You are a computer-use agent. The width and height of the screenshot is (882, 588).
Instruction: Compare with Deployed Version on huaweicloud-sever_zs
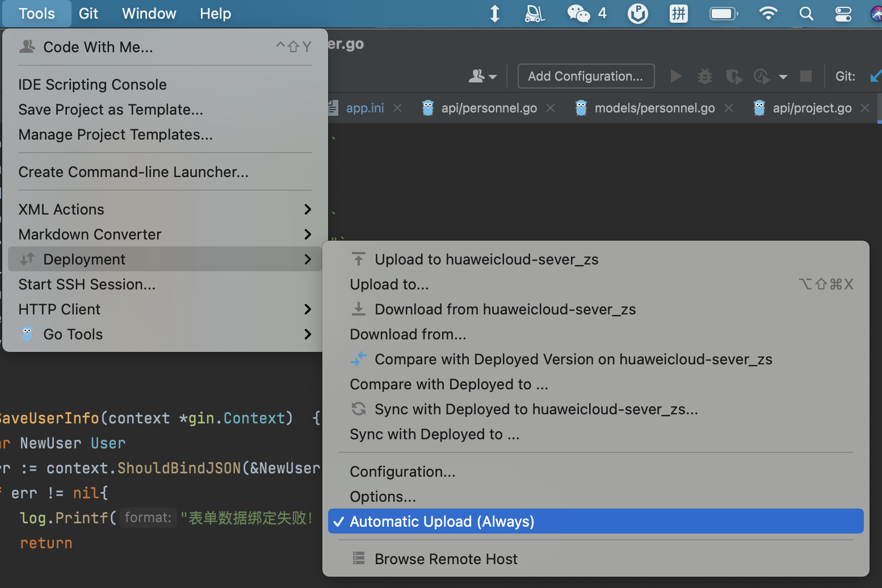coord(596,359)
